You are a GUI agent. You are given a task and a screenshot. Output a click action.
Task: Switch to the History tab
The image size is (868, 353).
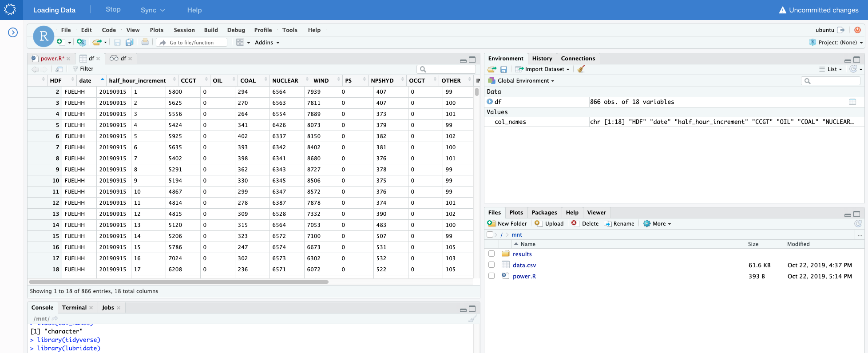pyautogui.click(x=542, y=58)
